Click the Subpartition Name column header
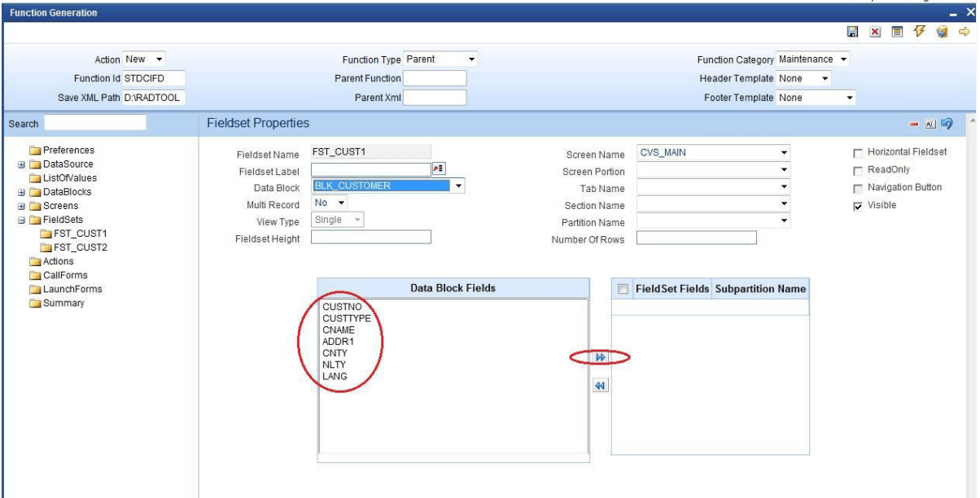 (x=760, y=289)
